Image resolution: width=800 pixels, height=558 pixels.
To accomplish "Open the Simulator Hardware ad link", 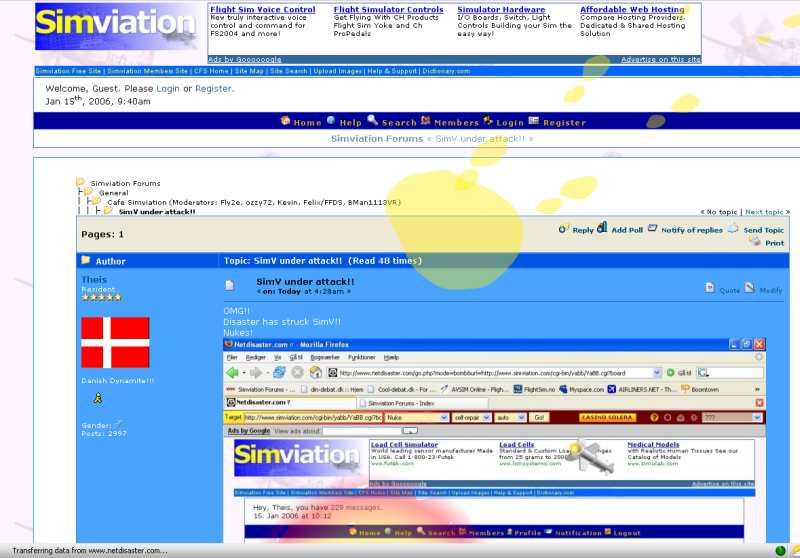I will pos(501,9).
